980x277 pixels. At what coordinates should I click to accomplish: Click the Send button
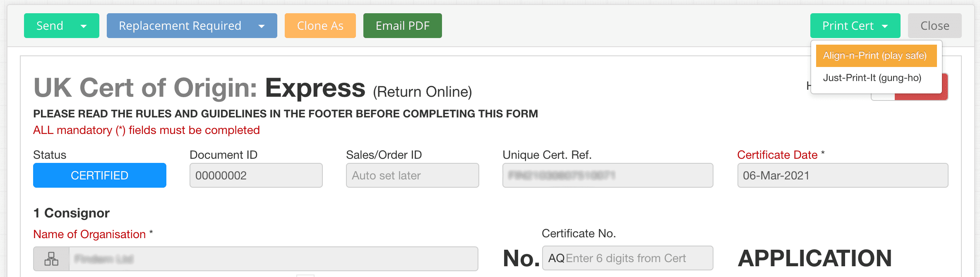[50, 26]
